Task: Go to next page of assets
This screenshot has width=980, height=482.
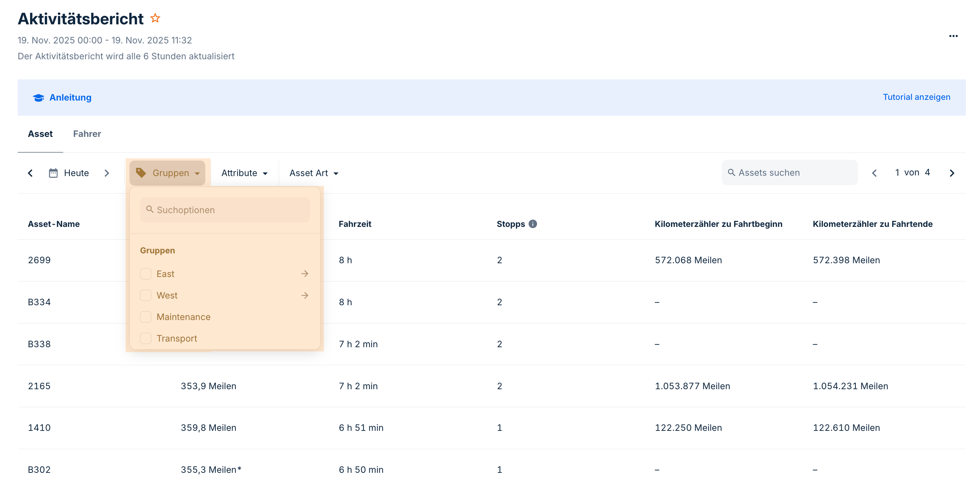Action: (x=951, y=173)
